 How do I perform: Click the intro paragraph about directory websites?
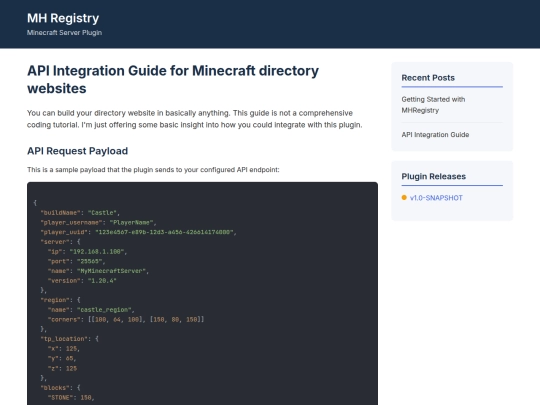tap(195, 119)
